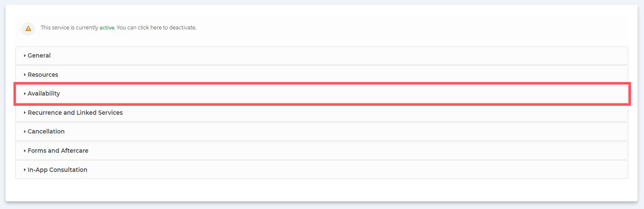Expand the In-App Consultation heading text
Image resolution: width=644 pixels, height=209 pixels.
[57, 170]
